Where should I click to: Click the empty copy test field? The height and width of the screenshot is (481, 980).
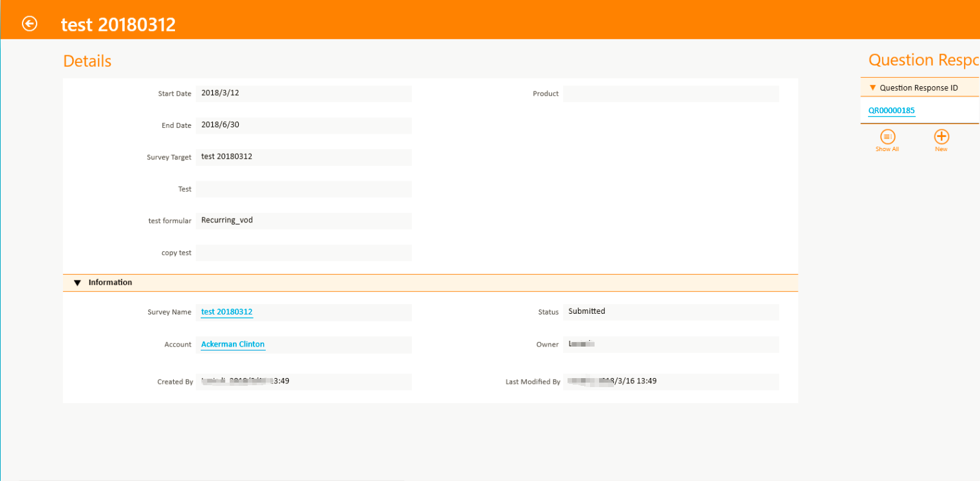point(303,253)
